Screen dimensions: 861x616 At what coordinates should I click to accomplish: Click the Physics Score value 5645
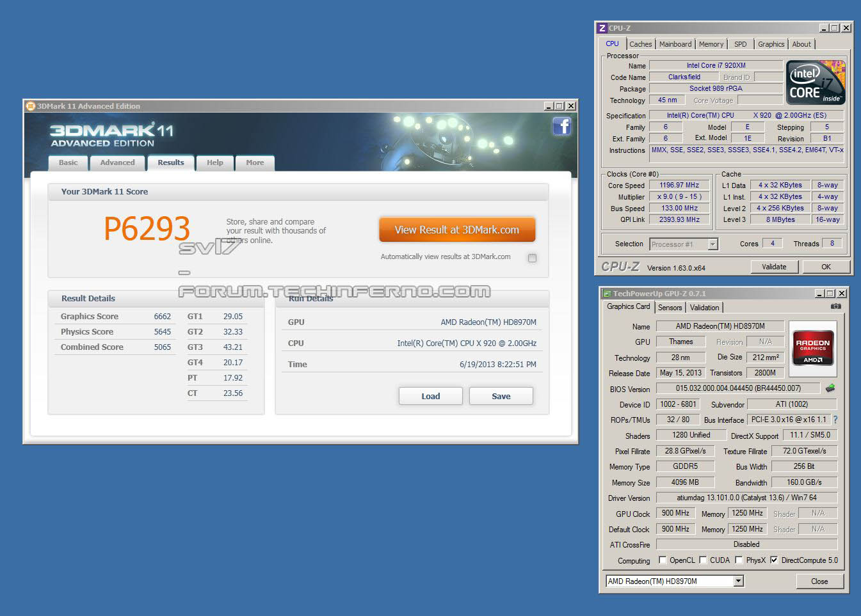pyautogui.click(x=163, y=331)
